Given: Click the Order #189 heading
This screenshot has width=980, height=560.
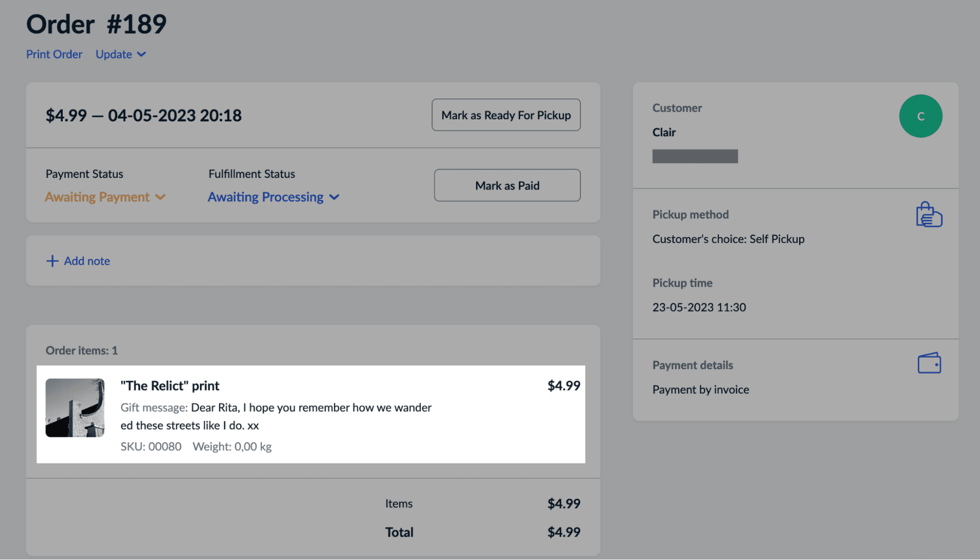Looking at the screenshot, I should (96, 24).
